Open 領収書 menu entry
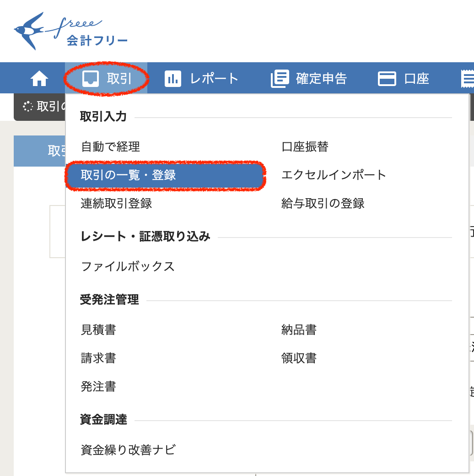The height and width of the screenshot is (476, 474). pos(299,358)
